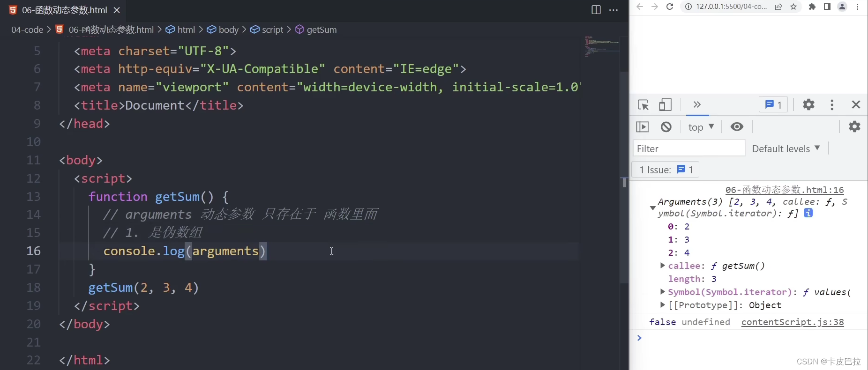
Task: Open the browser extensions puzzle icon
Action: (812, 7)
